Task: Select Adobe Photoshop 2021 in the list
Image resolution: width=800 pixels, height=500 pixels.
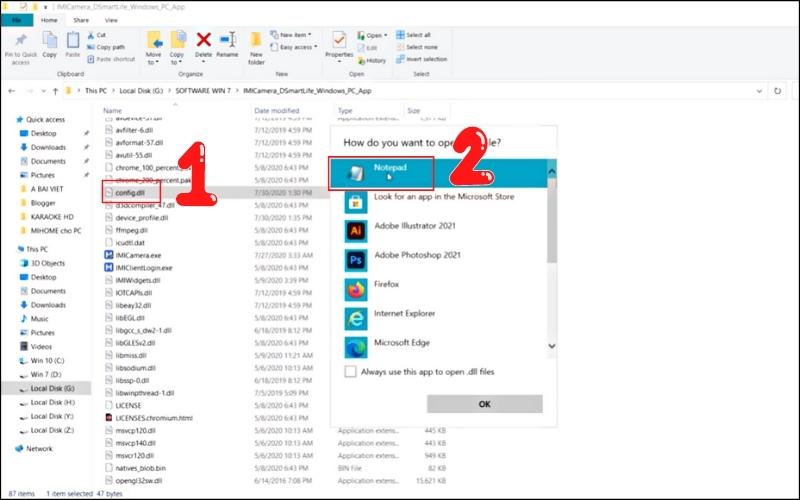Action: 439,260
